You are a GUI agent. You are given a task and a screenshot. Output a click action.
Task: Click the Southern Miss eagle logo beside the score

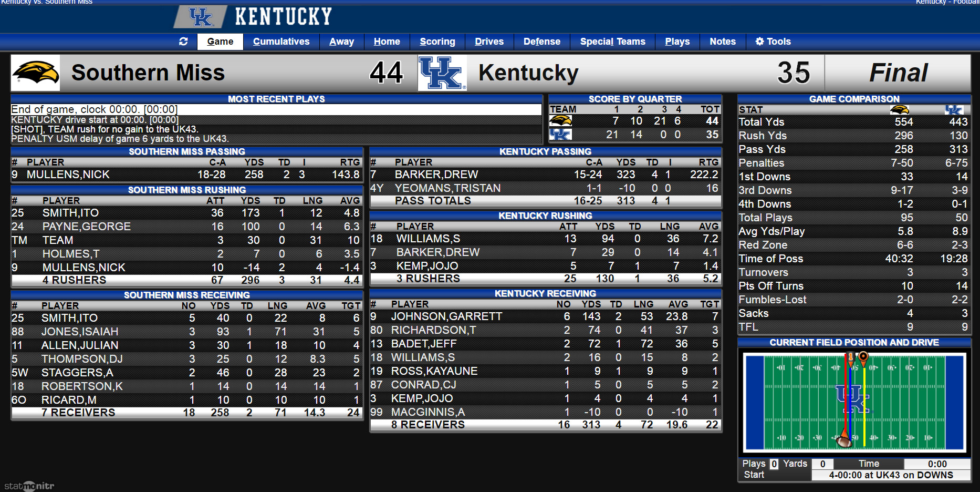click(36, 73)
